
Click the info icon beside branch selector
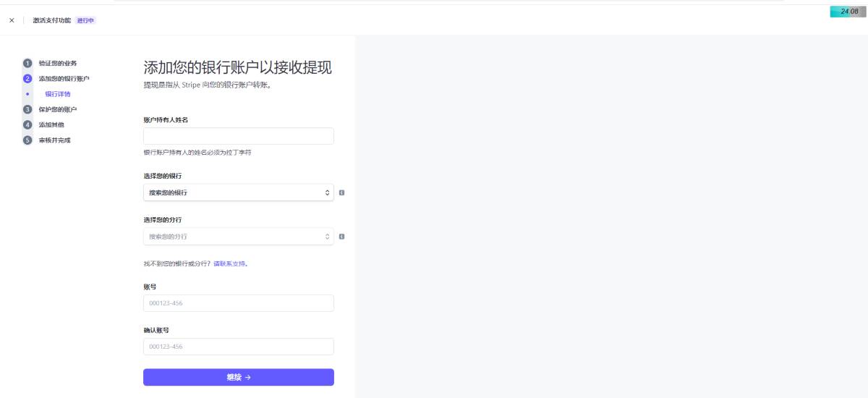(341, 237)
